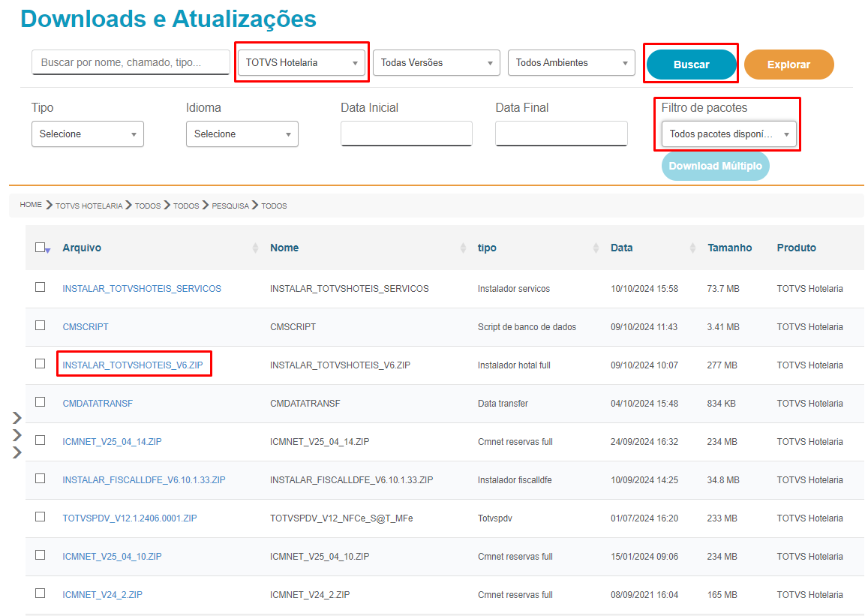Select the '277 MB' size cell

[722, 365]
